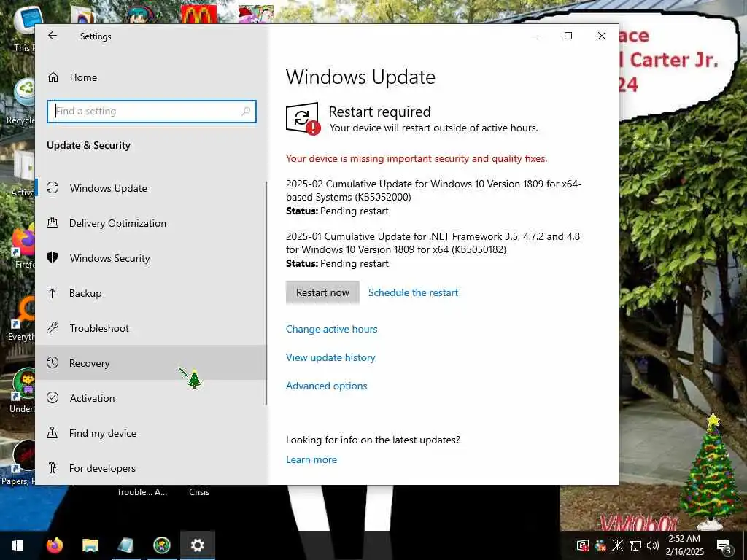Select Find my device
747x560 pixels.
click(152, 433)
